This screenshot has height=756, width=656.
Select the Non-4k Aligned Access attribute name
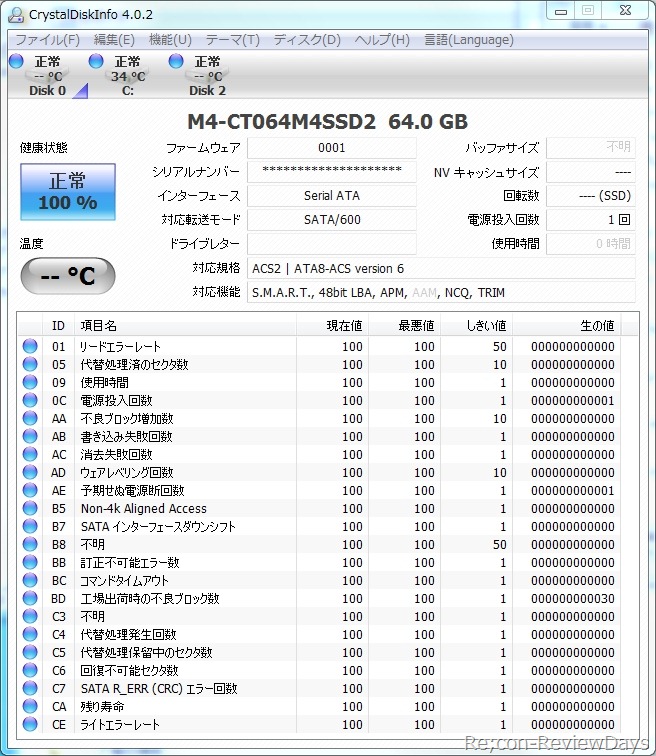(x=144, y=508)
